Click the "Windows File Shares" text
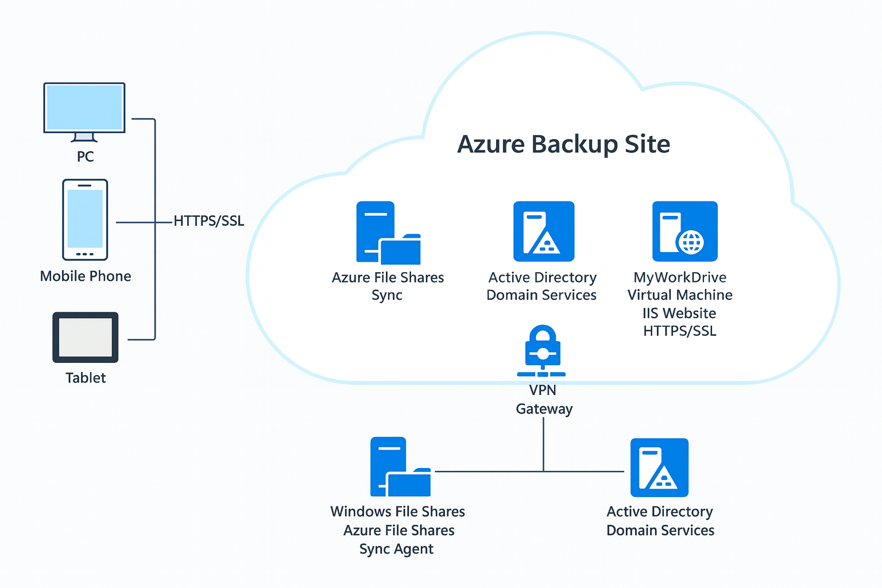The height and width of the screenshot is (588, 882). [398, 512]
